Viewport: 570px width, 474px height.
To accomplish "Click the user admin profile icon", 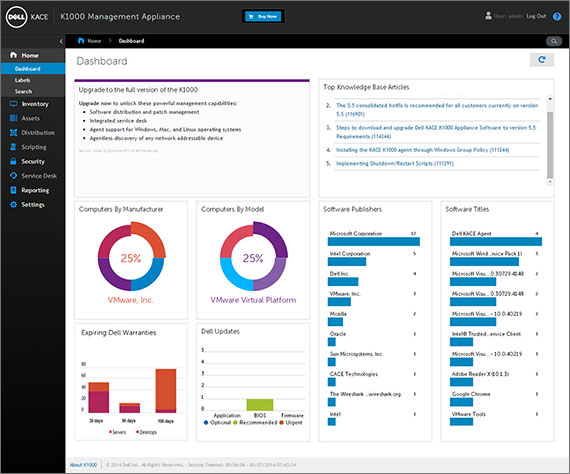I will tap(488, 16).
